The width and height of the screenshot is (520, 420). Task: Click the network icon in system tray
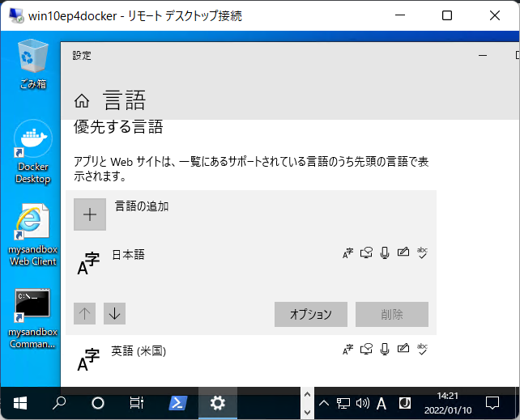click(x=343, y=403)
